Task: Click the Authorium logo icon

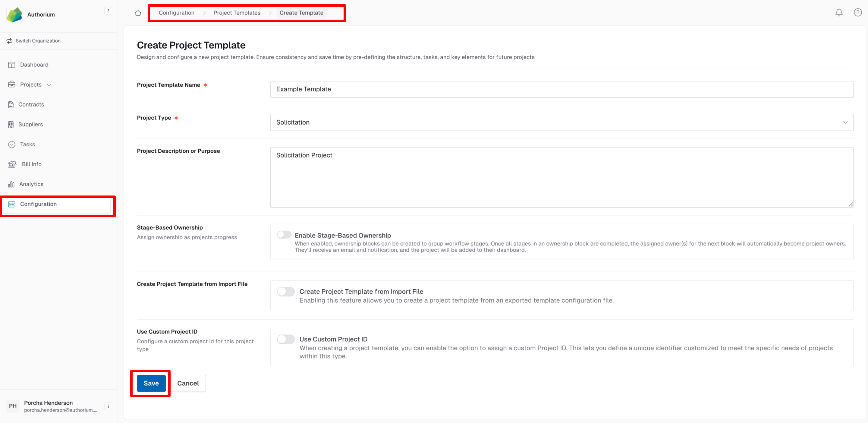Action: click(14, 14)
